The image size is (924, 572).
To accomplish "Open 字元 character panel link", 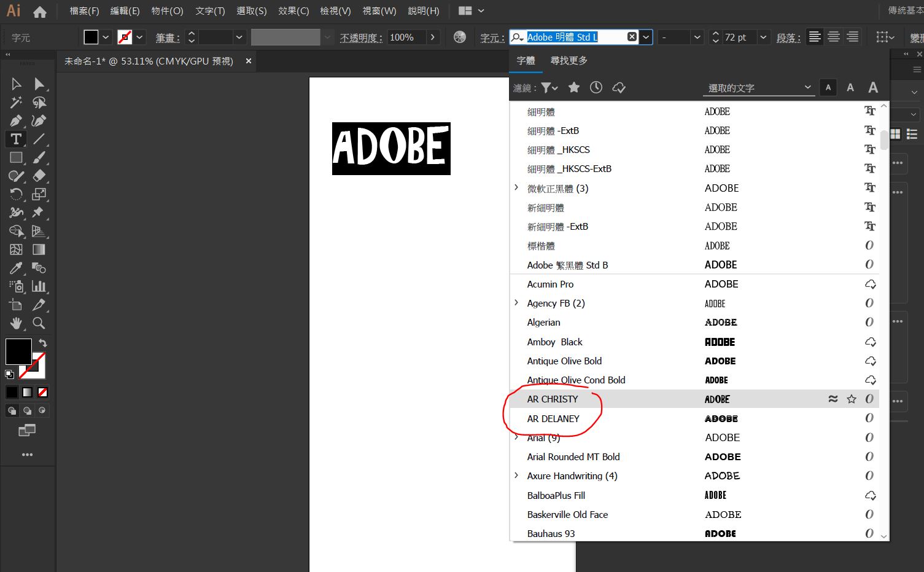I will click(x=492, y=38).
